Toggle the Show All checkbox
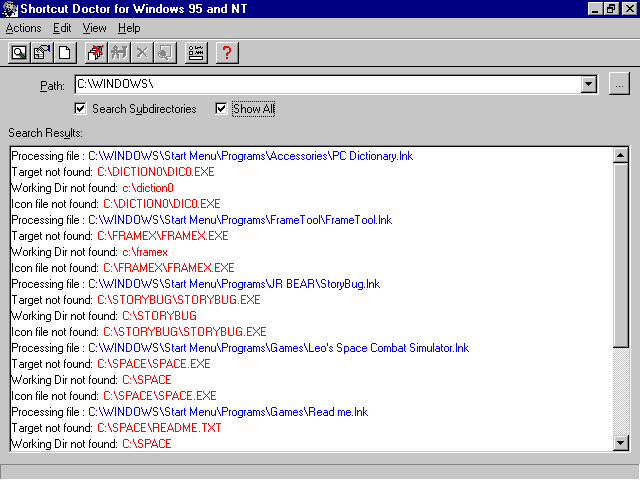The height and width of the screenshot is (480, 640). pyautogui.click(x=221, y=108)
